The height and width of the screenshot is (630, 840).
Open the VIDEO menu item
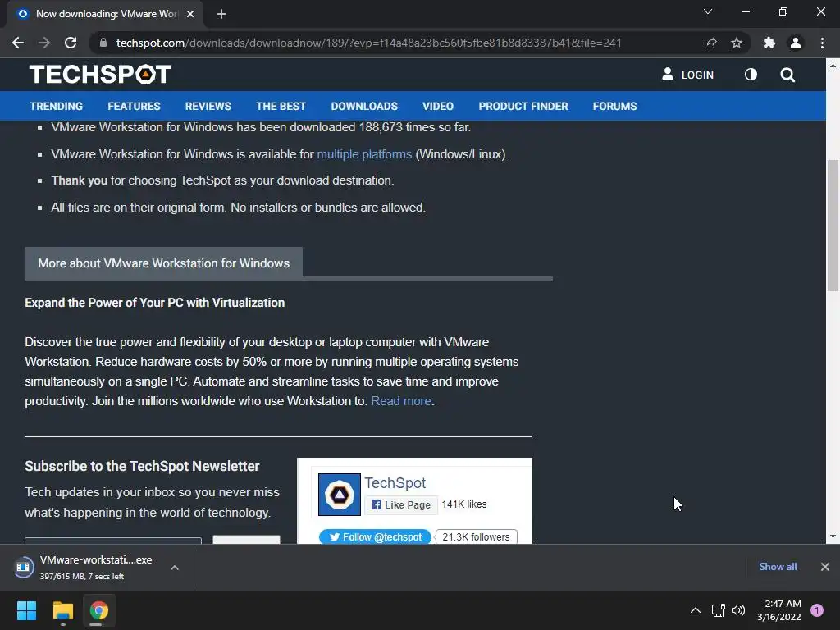(438, 106)
